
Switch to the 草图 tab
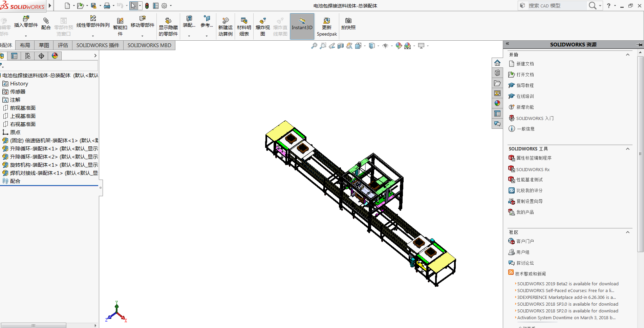[44, 45]
